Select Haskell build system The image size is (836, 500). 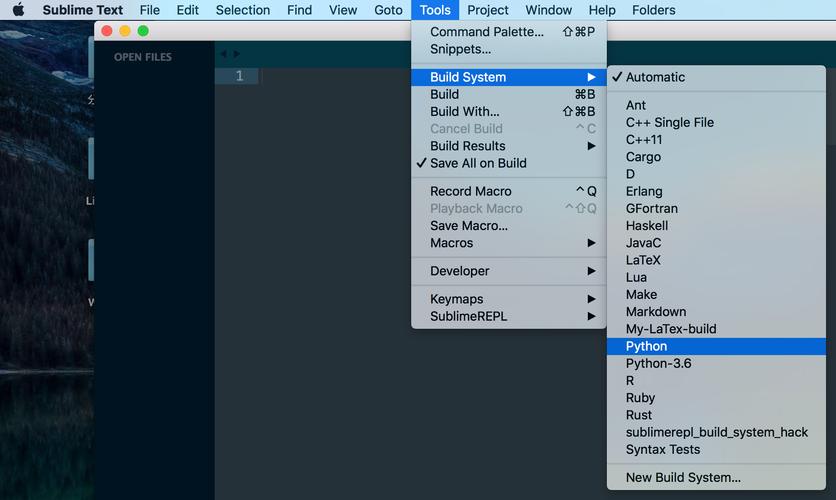pos(716,225)
